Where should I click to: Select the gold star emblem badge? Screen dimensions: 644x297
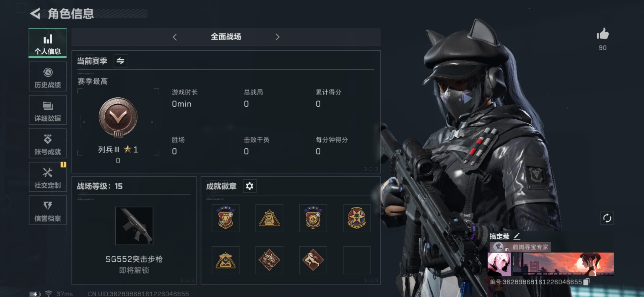(x=357, y=218)
